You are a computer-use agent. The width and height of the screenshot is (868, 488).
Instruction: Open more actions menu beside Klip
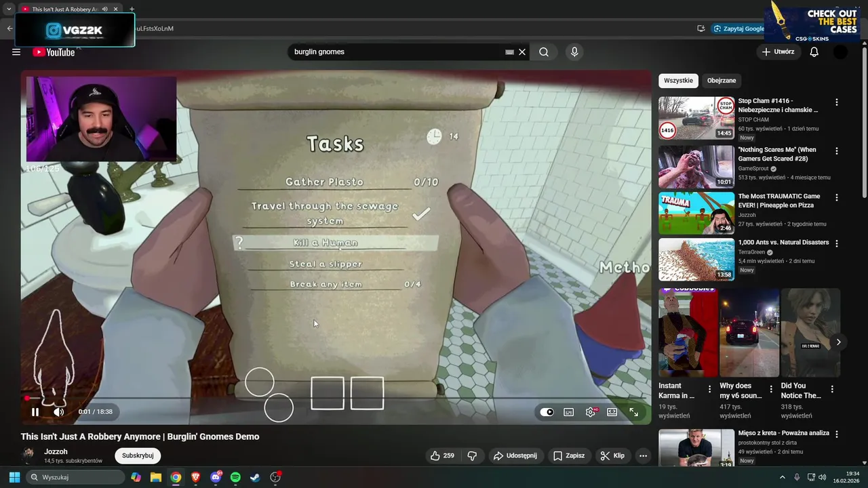coord(643,455)
